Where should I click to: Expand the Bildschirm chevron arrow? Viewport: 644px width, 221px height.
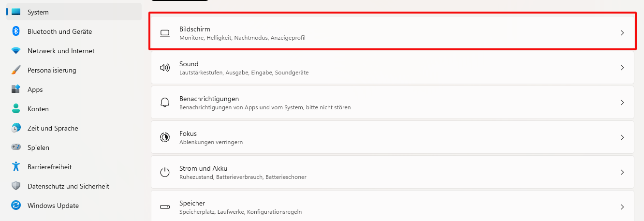(x=622, y=33)
